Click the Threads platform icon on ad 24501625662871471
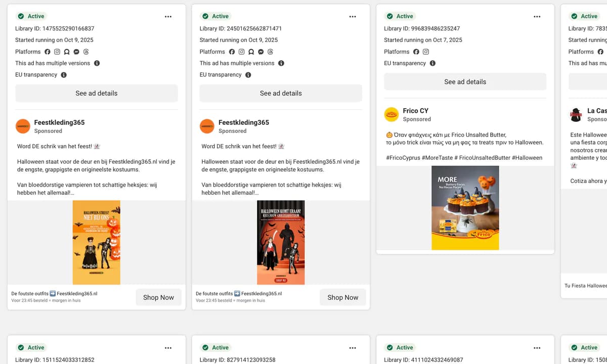Image resolution: width=607 pixels, height=364 pixels. [271, 52]
